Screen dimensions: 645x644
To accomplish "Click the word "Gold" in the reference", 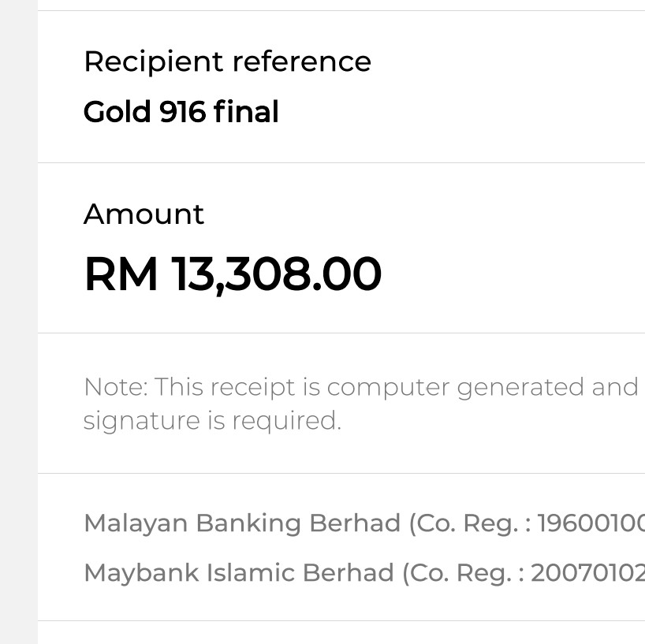I will pyautogui.click(x=117, y=112).
